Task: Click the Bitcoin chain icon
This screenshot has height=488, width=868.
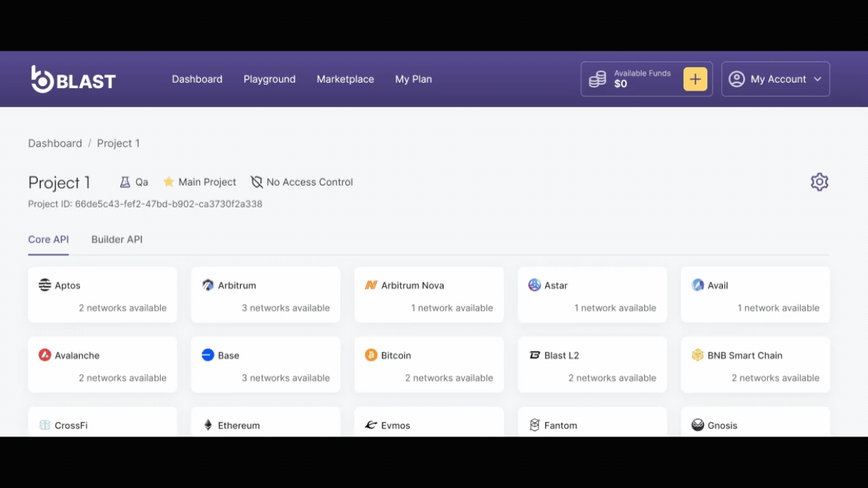Action: [371, 355]
